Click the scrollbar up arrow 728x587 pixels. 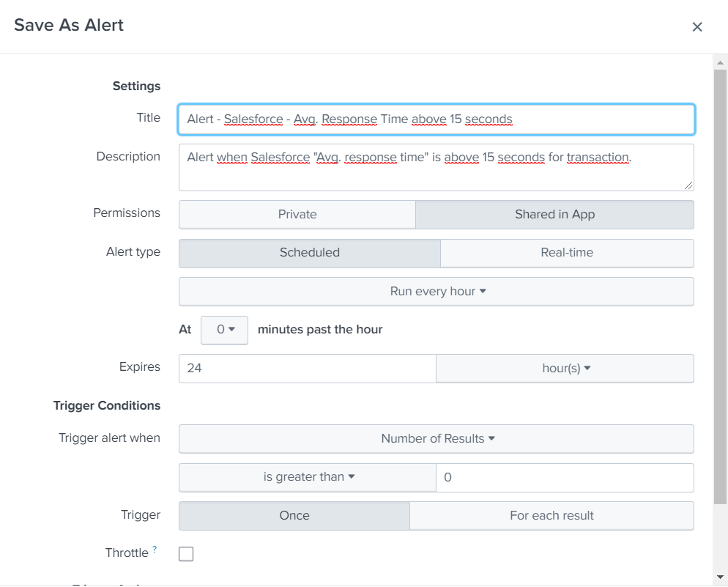pos(720,63)
